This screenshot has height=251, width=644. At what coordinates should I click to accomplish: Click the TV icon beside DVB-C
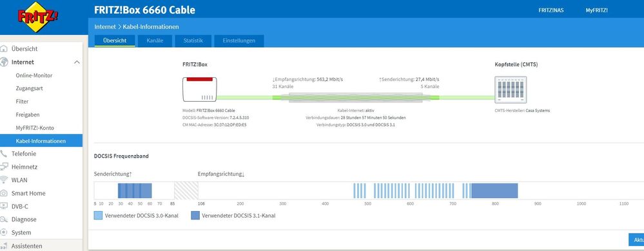tap(4, 206)
